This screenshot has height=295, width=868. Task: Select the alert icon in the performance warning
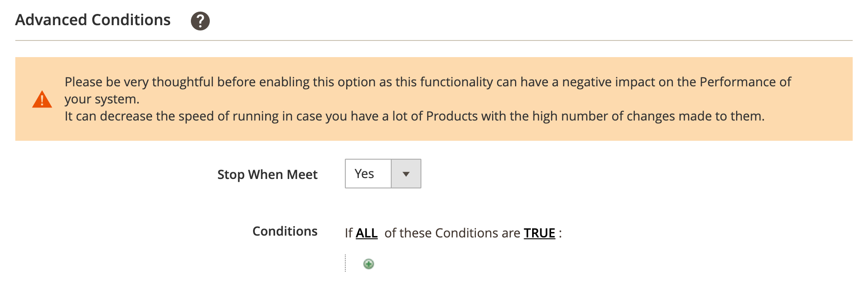[x=42, y=99]
